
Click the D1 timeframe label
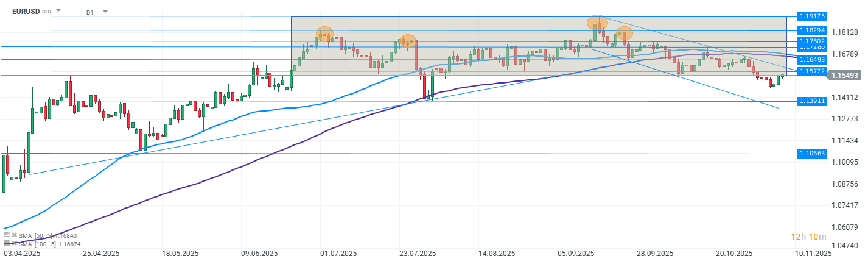pyautogui.click(x=89, y=12)
